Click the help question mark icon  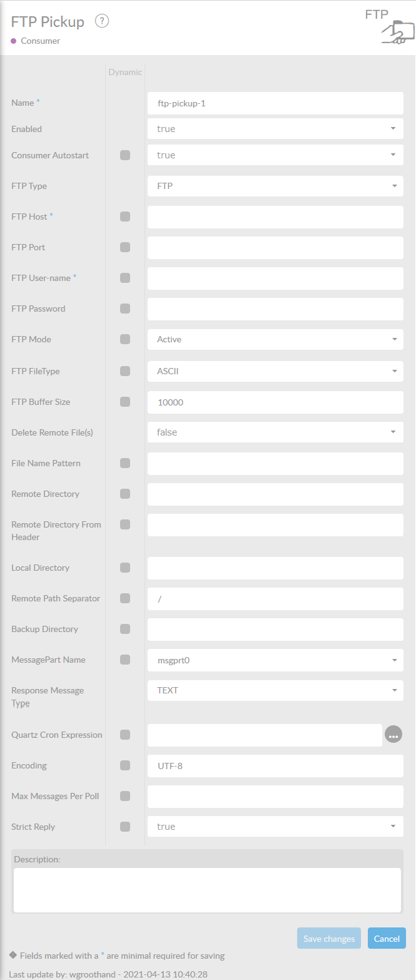[x=102, y=21]
